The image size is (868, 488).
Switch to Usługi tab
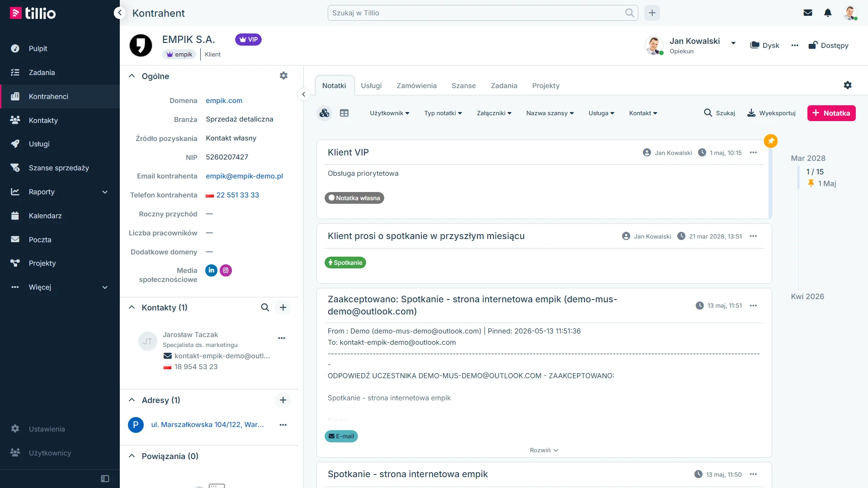click(x=371, y=85)
